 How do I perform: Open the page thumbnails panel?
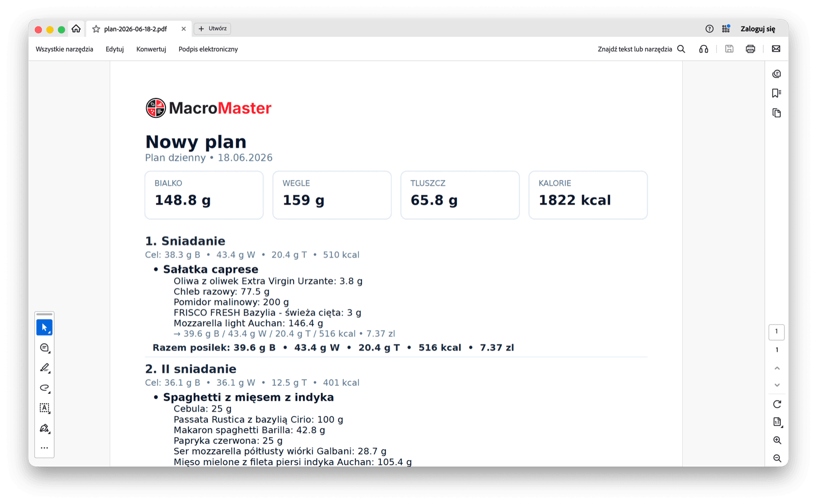click(777, 113)
